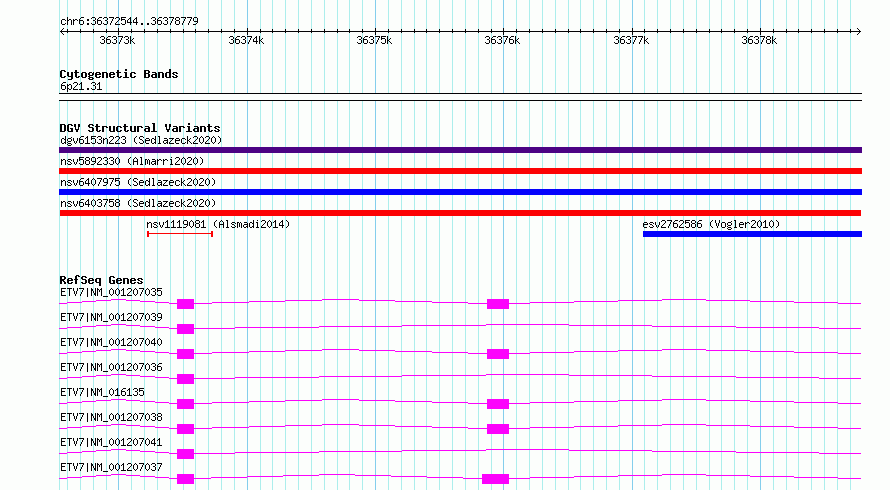The width and height of the screenshot is (890, 490).
Task: Click variant label nsv6407975 (Sedlazeck2020)
Action: pos(138,182)
